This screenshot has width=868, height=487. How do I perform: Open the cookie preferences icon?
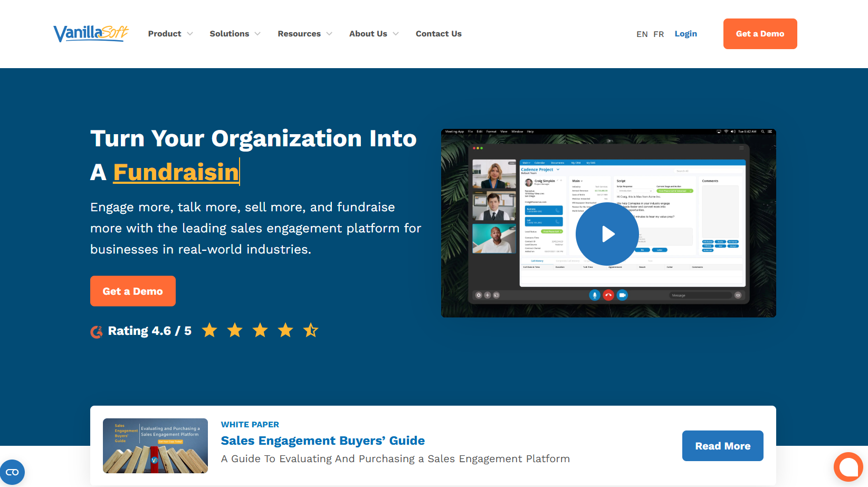(12, 472)
